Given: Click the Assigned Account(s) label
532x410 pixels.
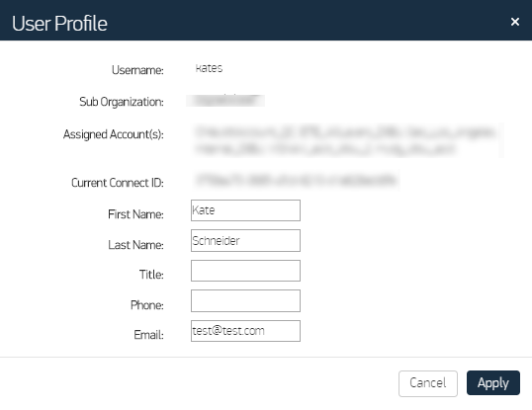Looking at the screenshot, I should [114, 134].
